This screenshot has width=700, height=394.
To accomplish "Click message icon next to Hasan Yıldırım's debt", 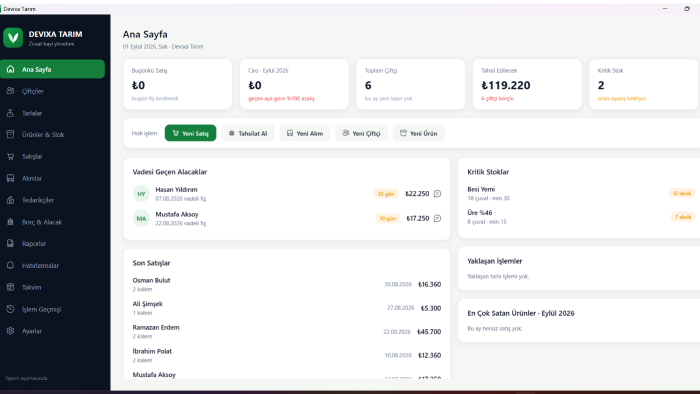I will [x=438, y=194].
